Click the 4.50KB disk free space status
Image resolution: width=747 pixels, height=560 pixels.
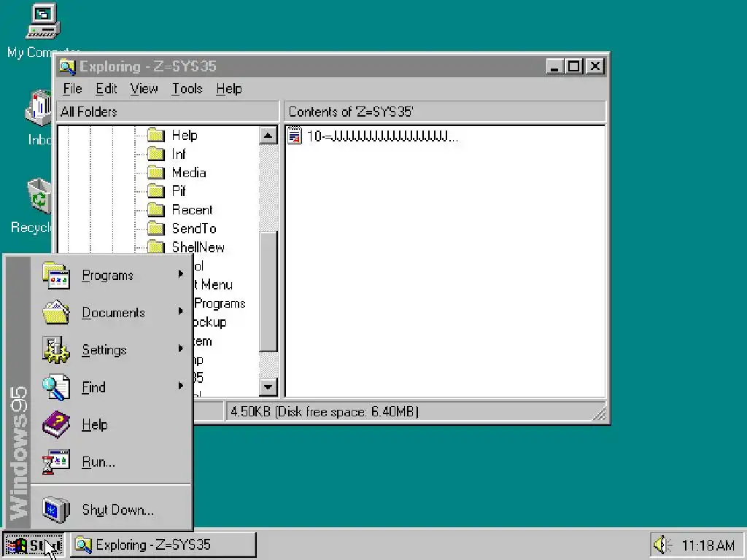tap(324, 412)
